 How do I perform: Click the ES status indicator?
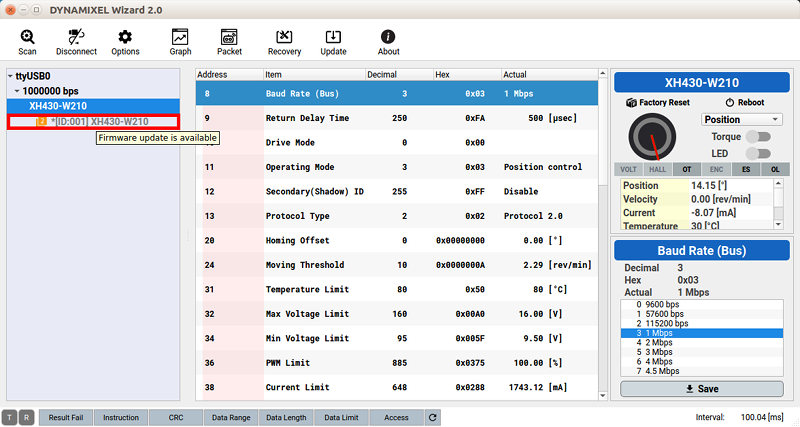(x=746, y=169)
